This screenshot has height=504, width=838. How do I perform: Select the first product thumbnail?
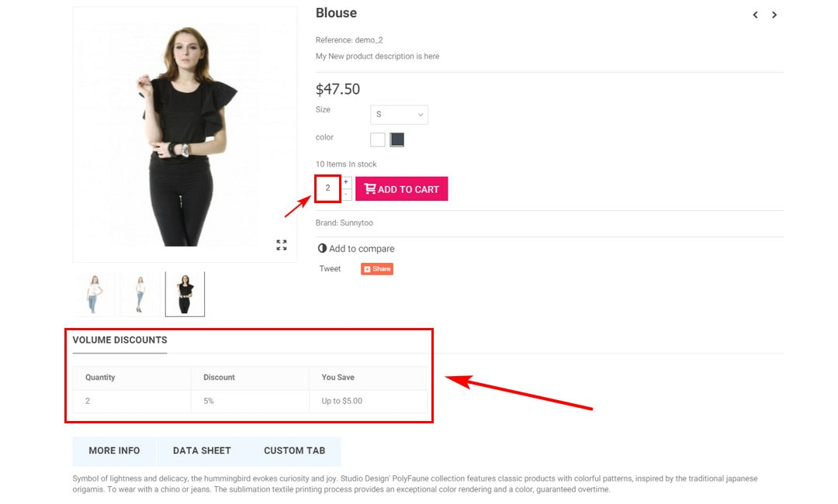94,294
